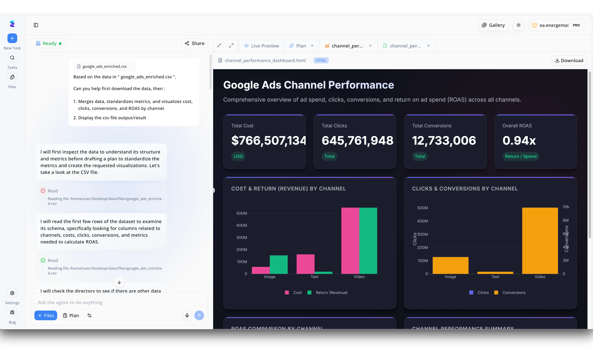Open the Plan options tuning icon
This screenshot has height=364, width=593.
point(89,315)
